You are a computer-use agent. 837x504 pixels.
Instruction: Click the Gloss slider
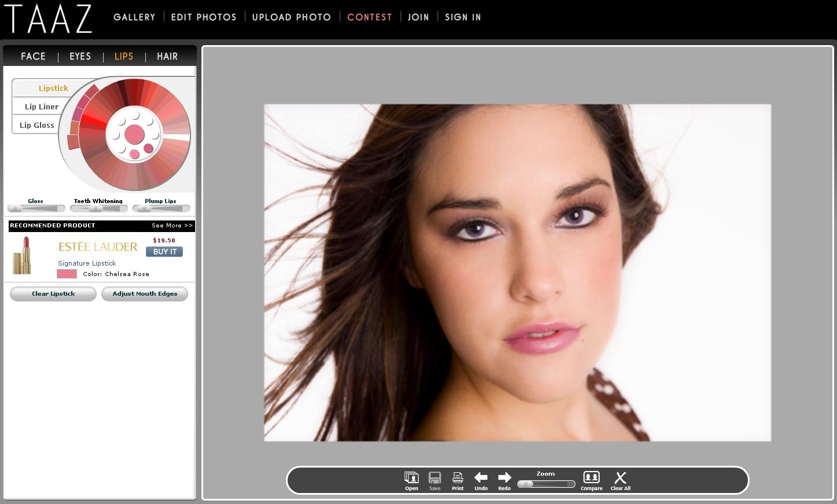click(x=36, y=208)
